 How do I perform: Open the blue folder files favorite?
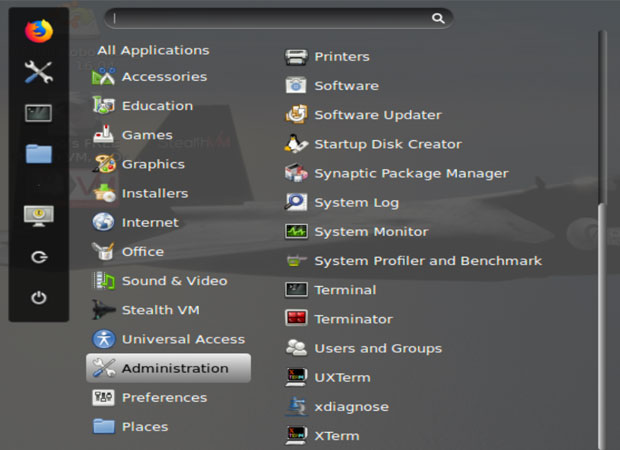(x=39, y=154)
